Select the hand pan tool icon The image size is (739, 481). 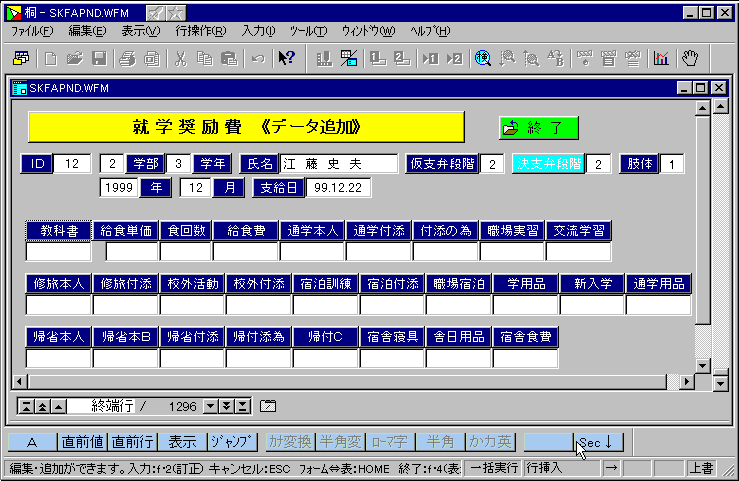point(690,58)
